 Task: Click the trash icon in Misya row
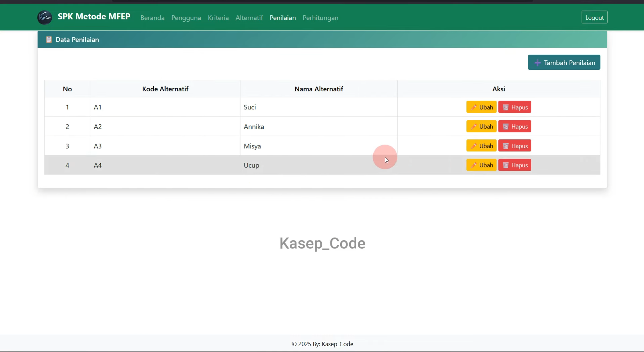pyautogui.click(x=506, y=146)
